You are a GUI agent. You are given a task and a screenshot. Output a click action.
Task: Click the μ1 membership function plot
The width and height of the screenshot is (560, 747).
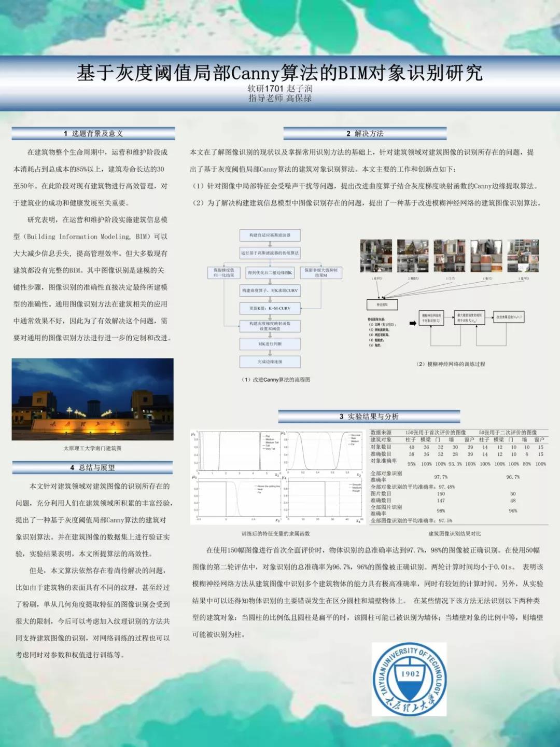239,451
